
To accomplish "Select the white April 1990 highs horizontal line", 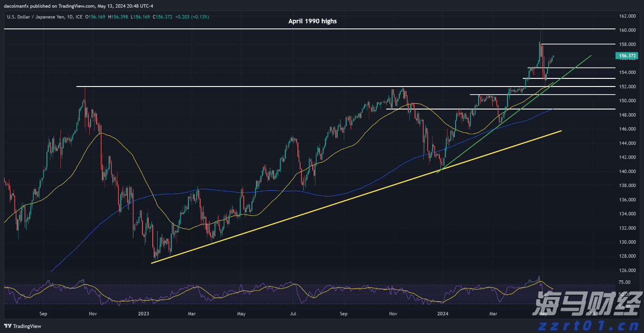I will 180,29.
